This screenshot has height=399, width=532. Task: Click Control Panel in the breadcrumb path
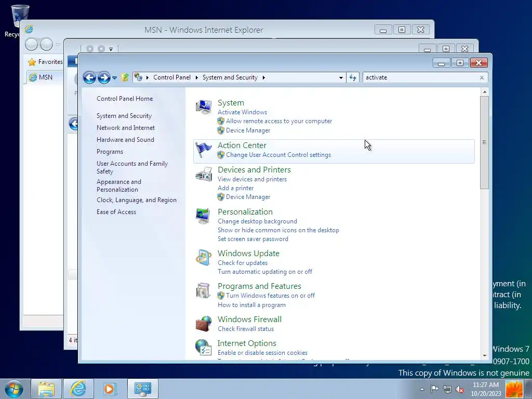[171, 77]
